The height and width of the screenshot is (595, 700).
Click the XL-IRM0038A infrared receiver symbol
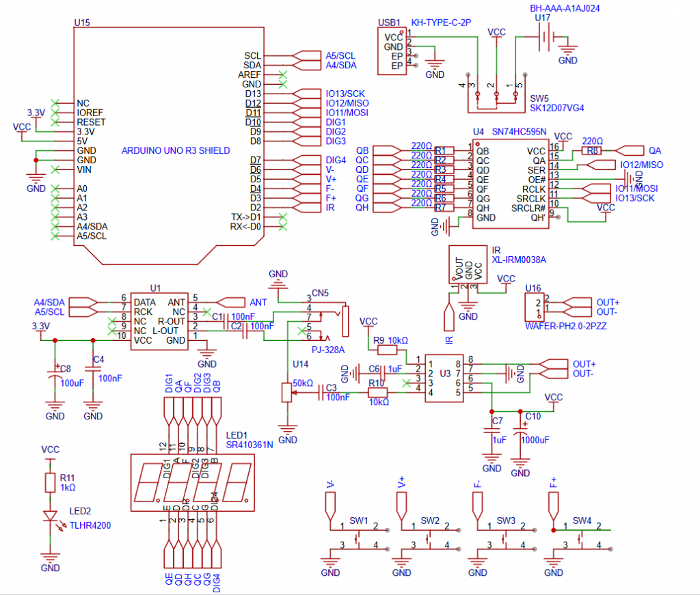(468, 263)
